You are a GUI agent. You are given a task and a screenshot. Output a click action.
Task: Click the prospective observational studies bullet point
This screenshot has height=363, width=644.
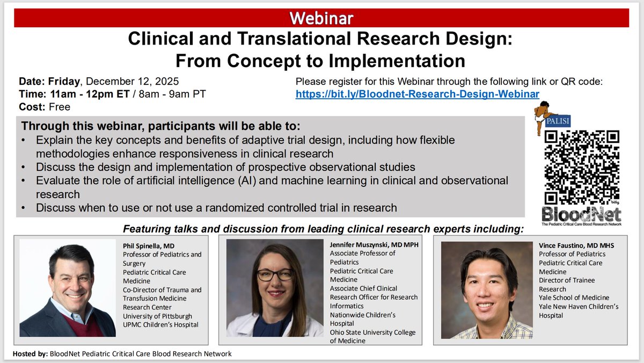coord(226,167)
